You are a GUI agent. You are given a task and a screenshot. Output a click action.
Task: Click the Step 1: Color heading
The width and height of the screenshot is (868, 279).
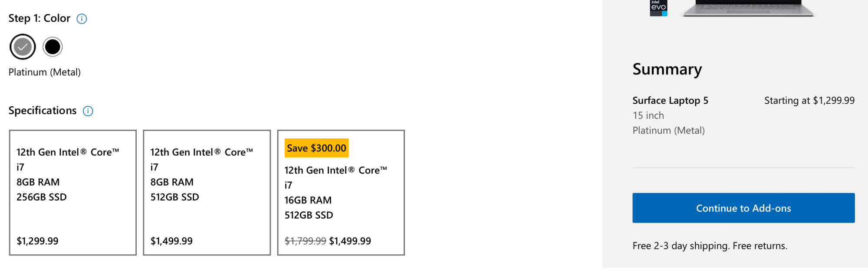(x=39, y=19)
